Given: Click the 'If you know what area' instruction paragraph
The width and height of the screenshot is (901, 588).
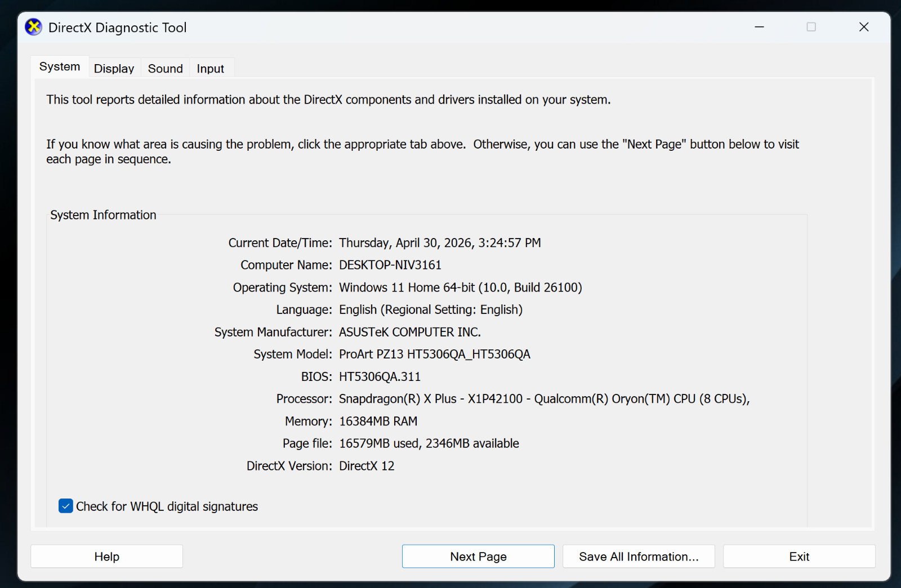Looking at the screenshot, I should click(422, 151).
